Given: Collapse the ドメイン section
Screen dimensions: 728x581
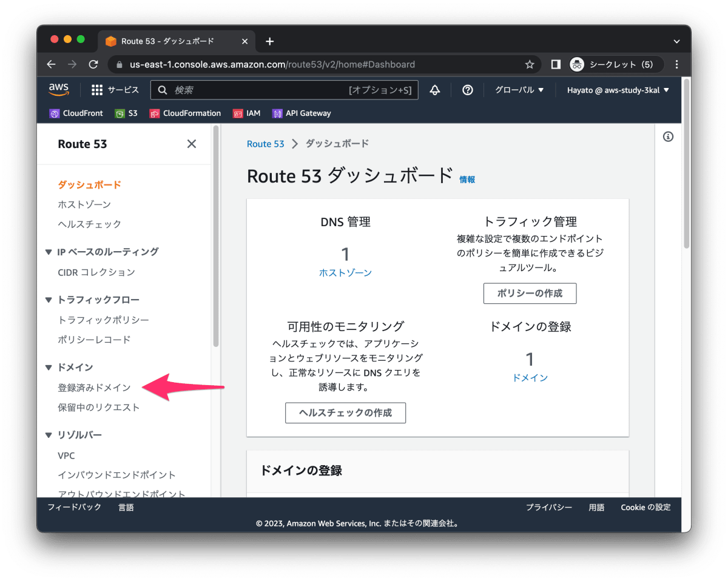Looking at the screenshot, I should point(49,367).
